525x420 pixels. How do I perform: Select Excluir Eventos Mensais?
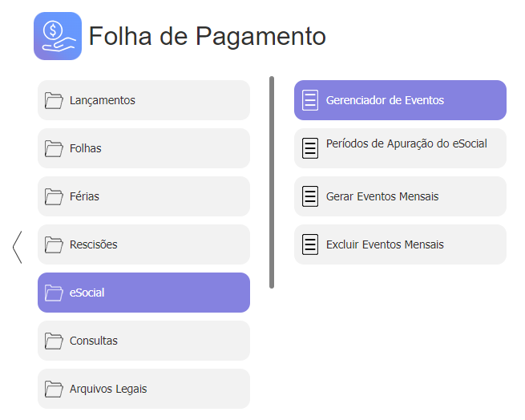(400, 244)
